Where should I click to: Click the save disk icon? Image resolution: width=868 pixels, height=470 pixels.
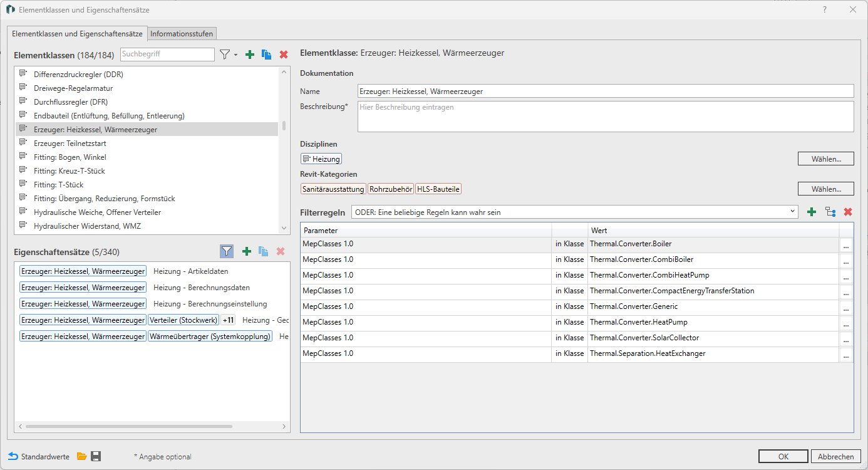pyautogui.click(x=96, y=456)
